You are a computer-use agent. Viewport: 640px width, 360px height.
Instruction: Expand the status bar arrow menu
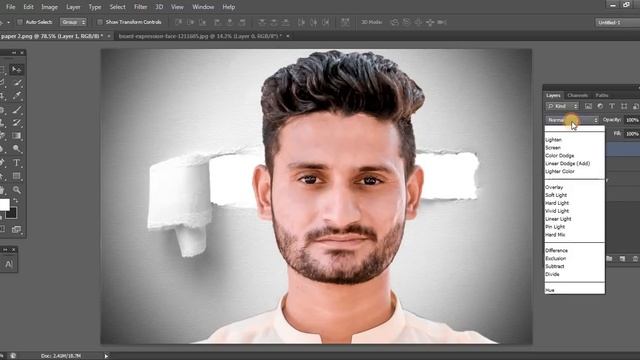click(x=106, y=356)
